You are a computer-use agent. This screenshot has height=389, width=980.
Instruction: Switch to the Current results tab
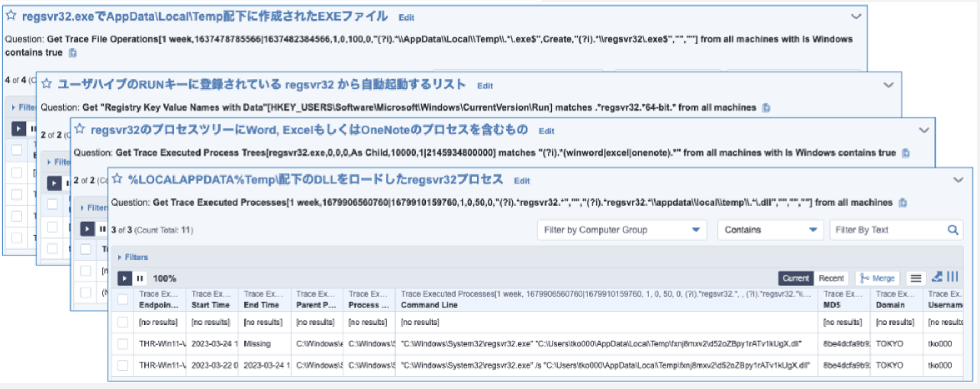(796, 278)
